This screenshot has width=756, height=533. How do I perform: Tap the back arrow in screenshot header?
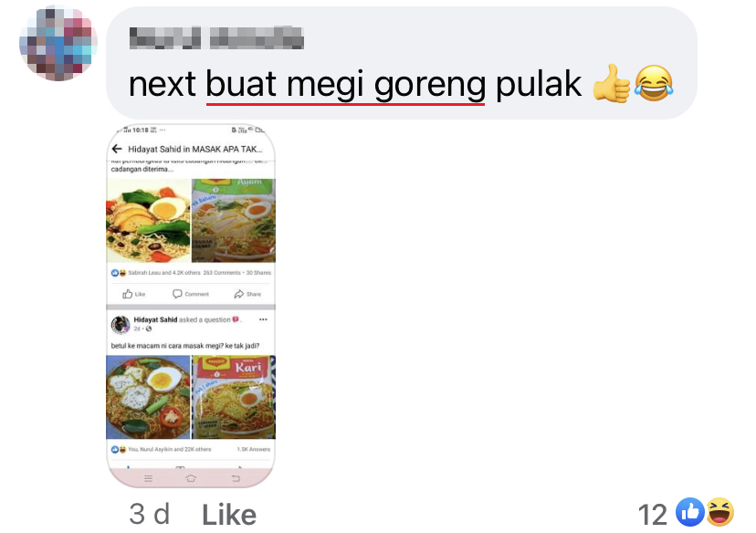coord(117,149)
